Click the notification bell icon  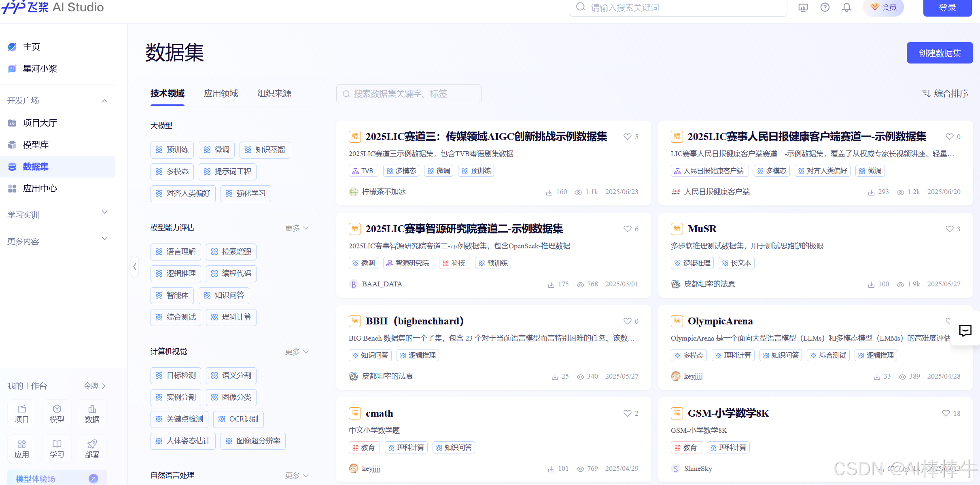click(846, 7)
